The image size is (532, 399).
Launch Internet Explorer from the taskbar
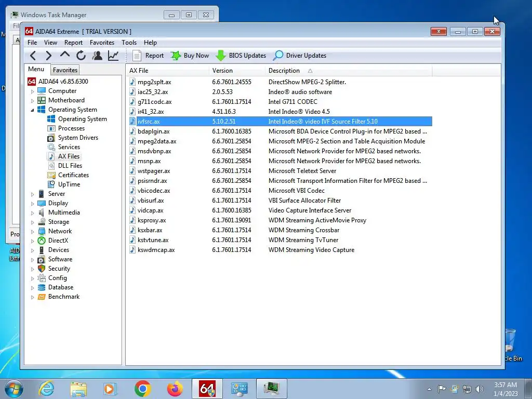(x=46, y=389)
